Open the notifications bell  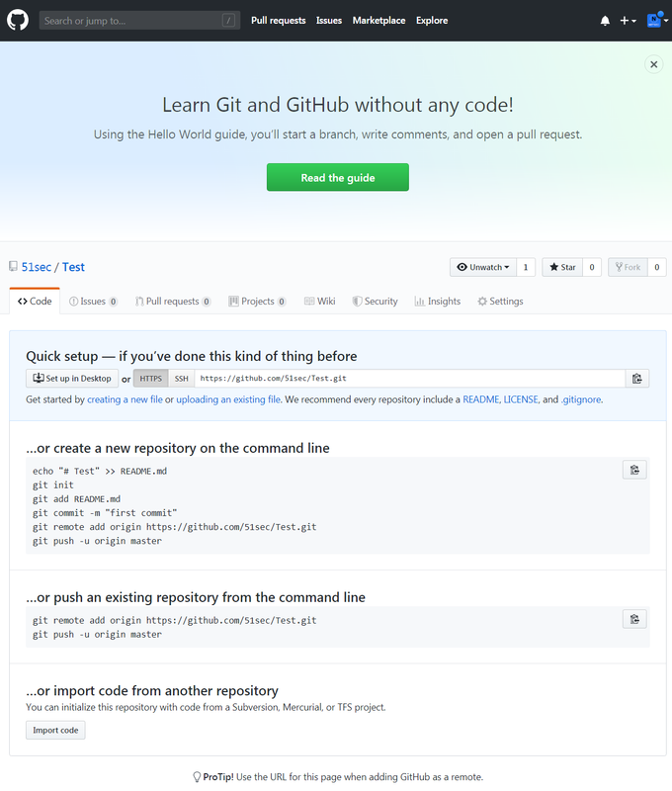(605, 21)
